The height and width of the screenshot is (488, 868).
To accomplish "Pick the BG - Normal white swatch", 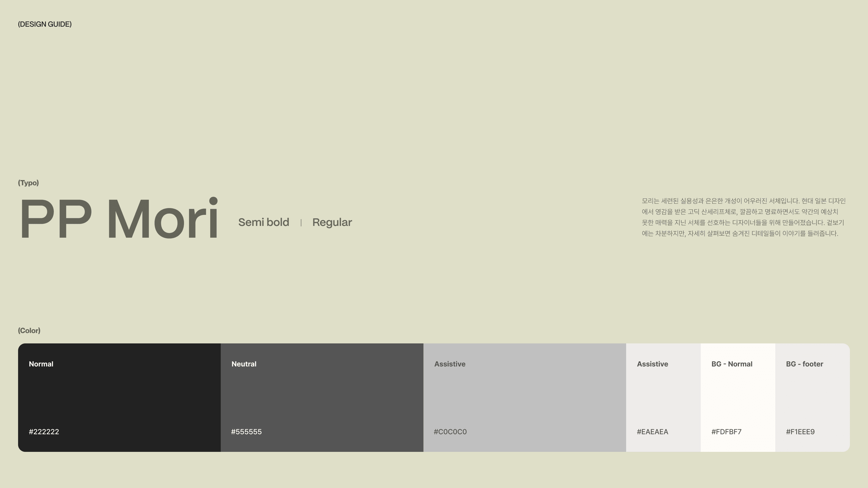I will point(738,397).
